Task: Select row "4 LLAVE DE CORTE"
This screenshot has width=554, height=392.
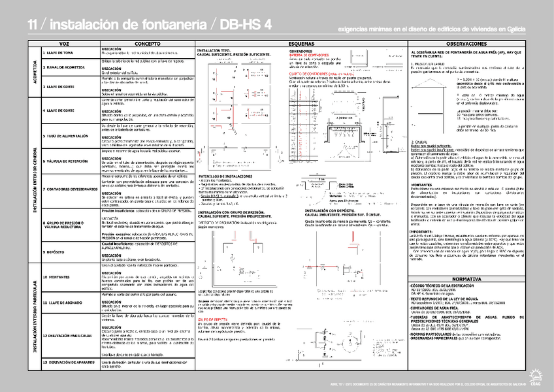Action: click(x=118, y=110)
